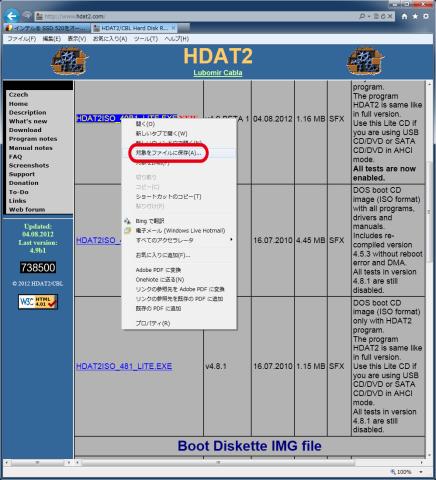This screenshot has width=436, height=480.
Task: Click the left HDAT2 logo image
Action: [x=70, y=61]
